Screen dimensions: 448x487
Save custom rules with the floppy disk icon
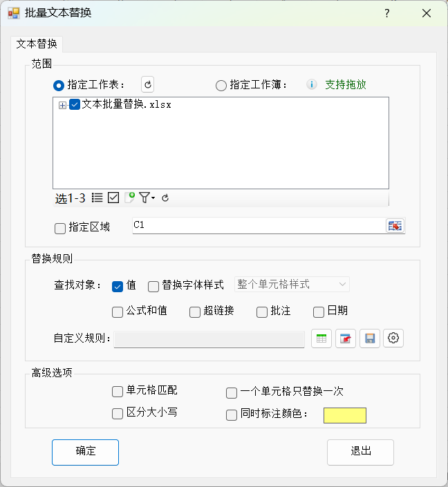[x=370, y=338]
